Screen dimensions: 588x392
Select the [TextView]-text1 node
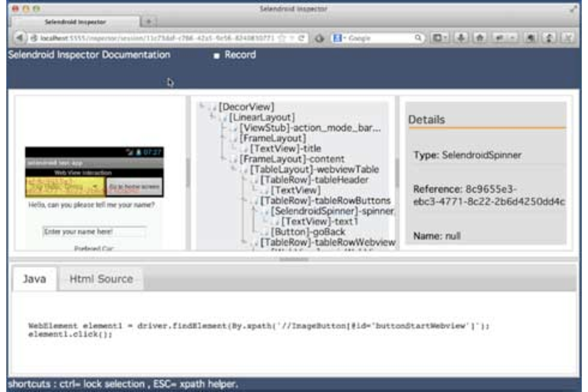tap(319, 221)
